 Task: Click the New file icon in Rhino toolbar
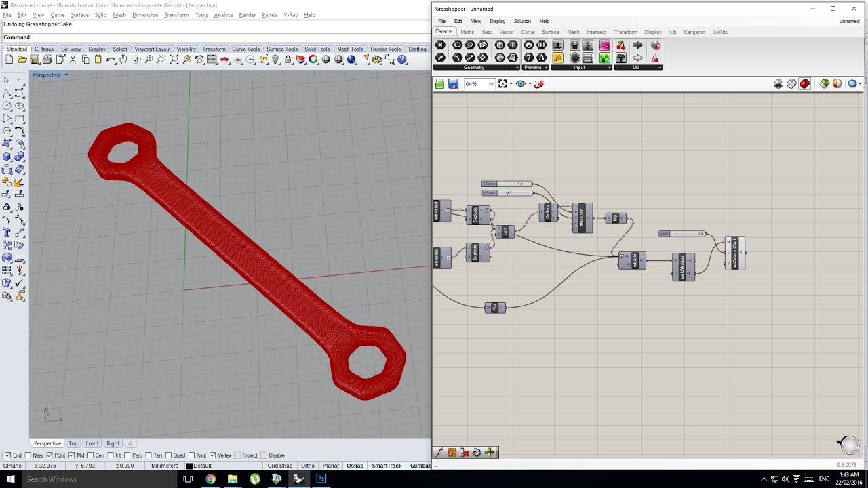point(9,60)
